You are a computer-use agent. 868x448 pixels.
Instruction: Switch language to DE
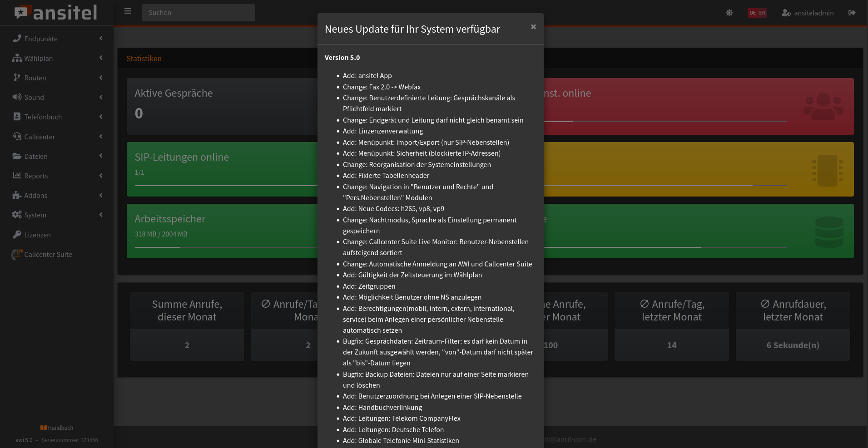(753, 13)
